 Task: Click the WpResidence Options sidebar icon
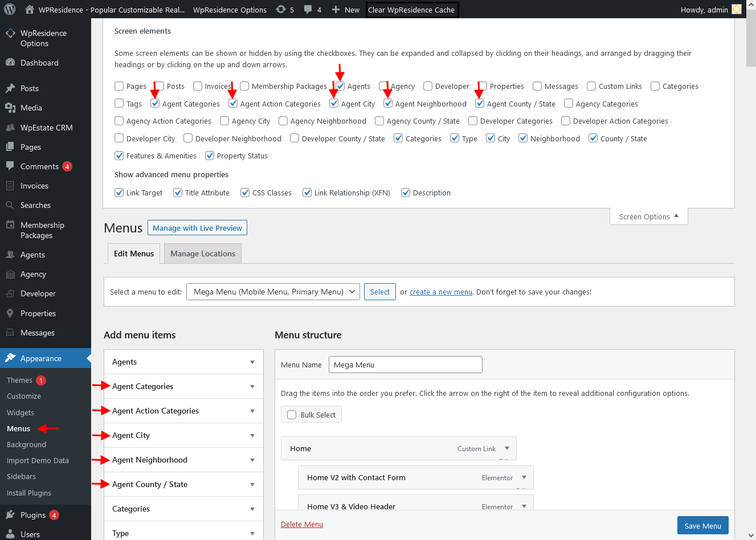click(x=10, y=33)
